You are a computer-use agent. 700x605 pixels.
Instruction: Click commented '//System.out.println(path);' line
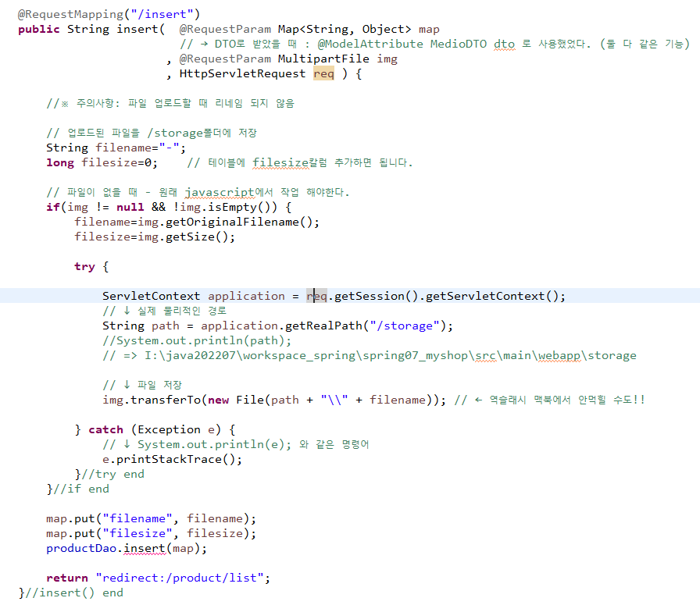coord(197,340)
